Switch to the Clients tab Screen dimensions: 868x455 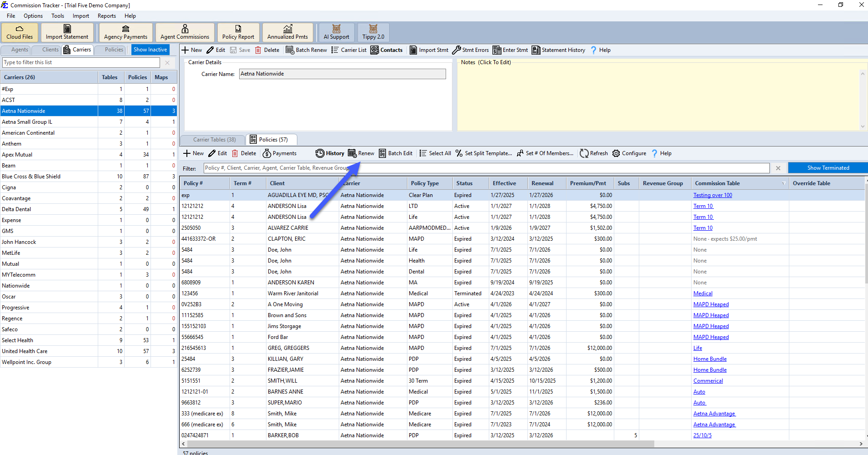point(47,50)
